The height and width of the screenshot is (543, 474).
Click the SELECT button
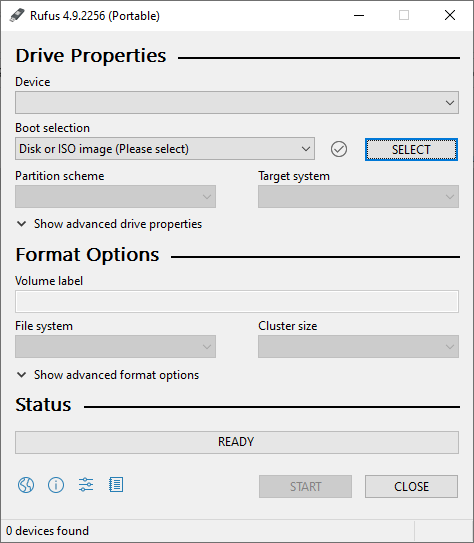click(x=411, y=150)
